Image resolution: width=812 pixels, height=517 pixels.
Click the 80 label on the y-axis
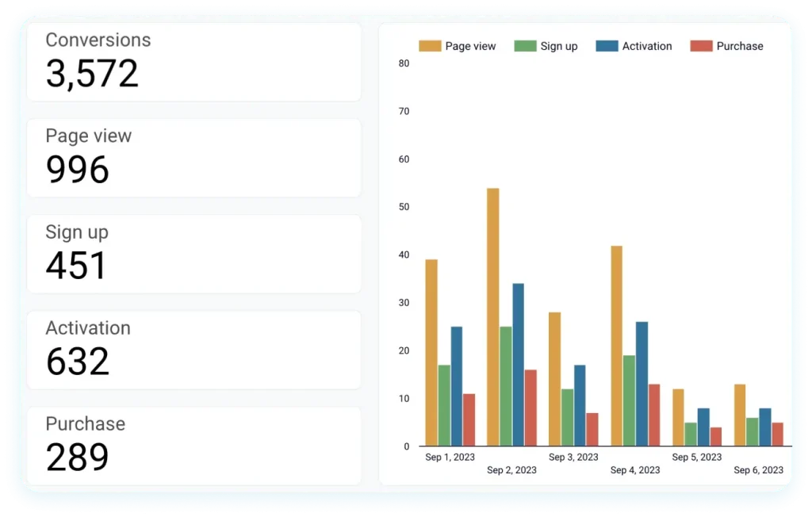404,63
